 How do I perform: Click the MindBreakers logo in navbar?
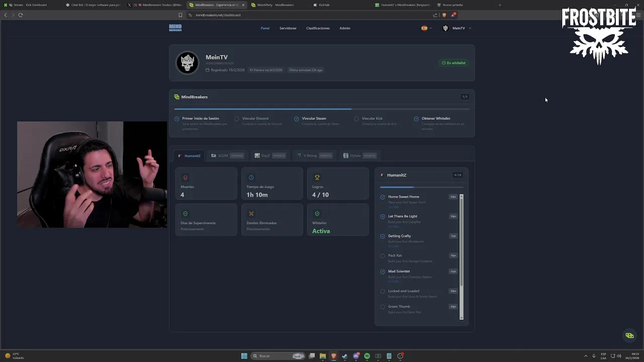pos(175,28)
